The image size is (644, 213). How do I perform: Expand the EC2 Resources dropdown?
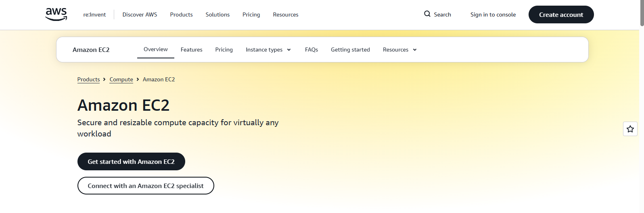pyautogui.click(x=399, y=50)
